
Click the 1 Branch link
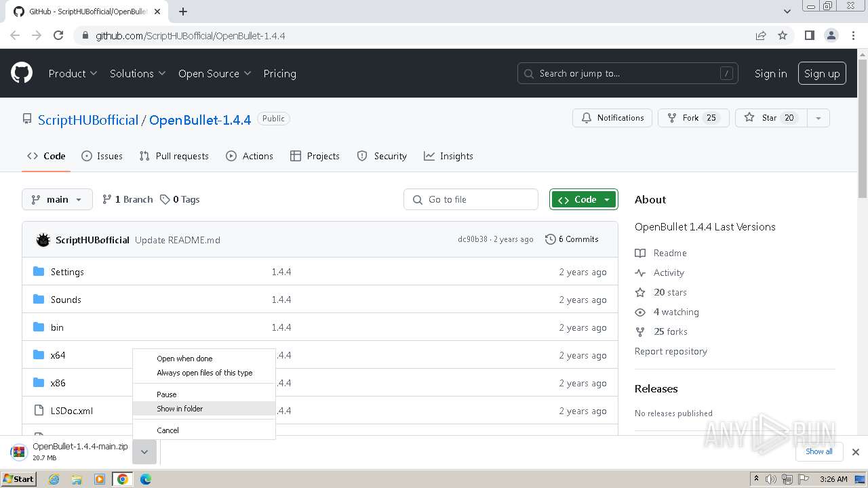point(127,199)
